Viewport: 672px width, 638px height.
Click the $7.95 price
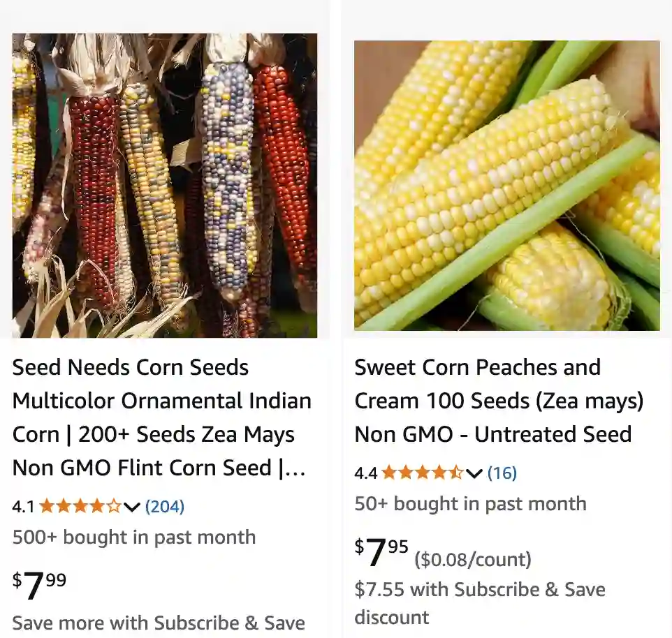click(x=381, y=552)
